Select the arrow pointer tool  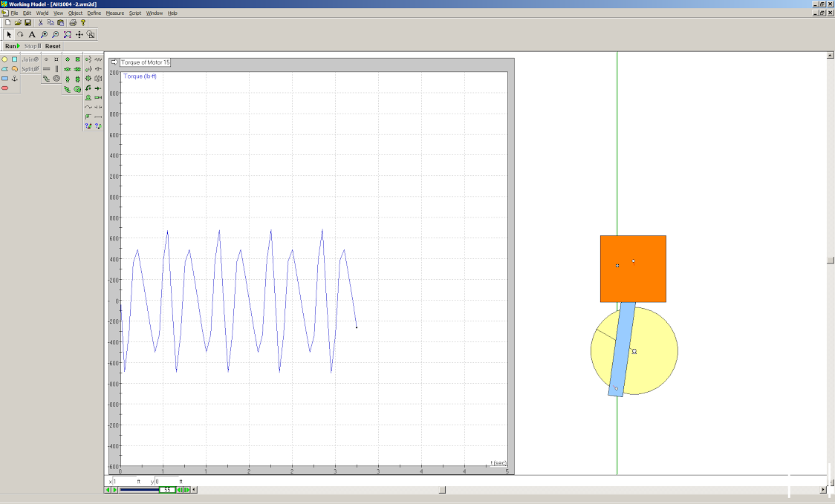tap(8, 35)
